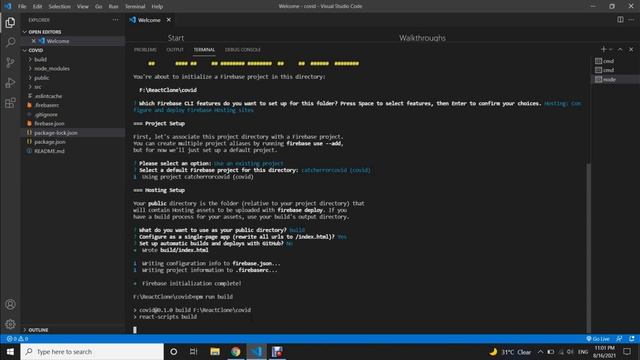Open Run and Debug view
The width and height of the screenshot is (640, 360).
10,82
